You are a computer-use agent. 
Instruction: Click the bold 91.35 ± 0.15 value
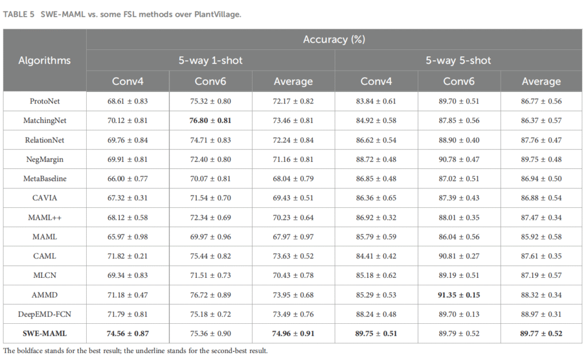[x=459, y=295]
